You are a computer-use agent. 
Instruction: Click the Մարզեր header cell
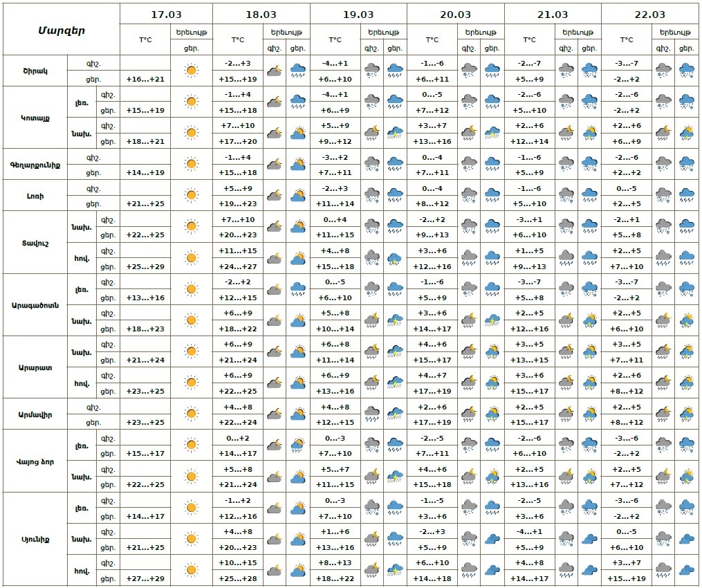pyautogui.click(x=61, y=30)
